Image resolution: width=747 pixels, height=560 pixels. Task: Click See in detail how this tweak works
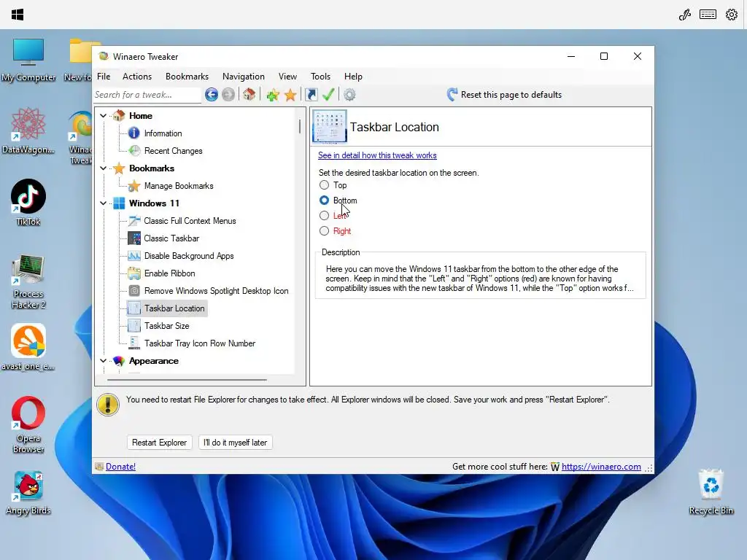377,155
